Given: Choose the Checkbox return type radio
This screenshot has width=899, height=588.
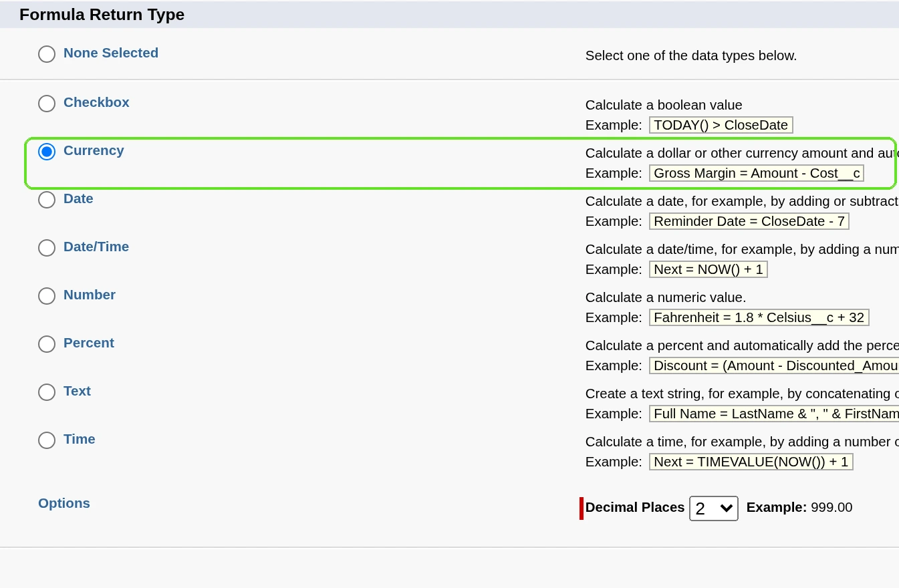Looking at the screenshot, I should click(47, 104).
